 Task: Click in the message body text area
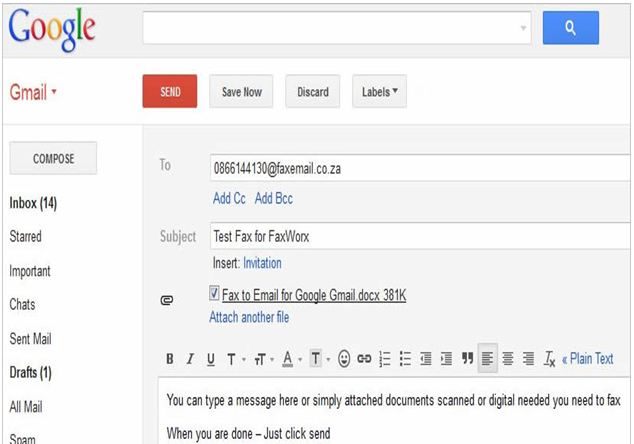(x=394, y=410)
